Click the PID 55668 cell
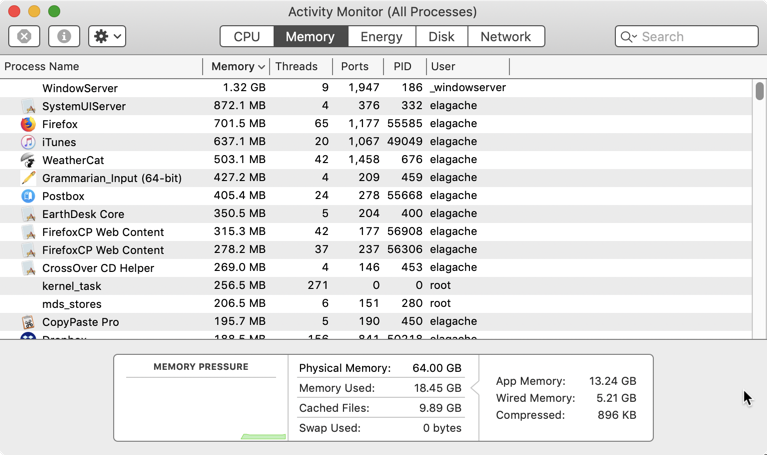The width and height of the screenshot is (767, 455). [x=405, y=195]
